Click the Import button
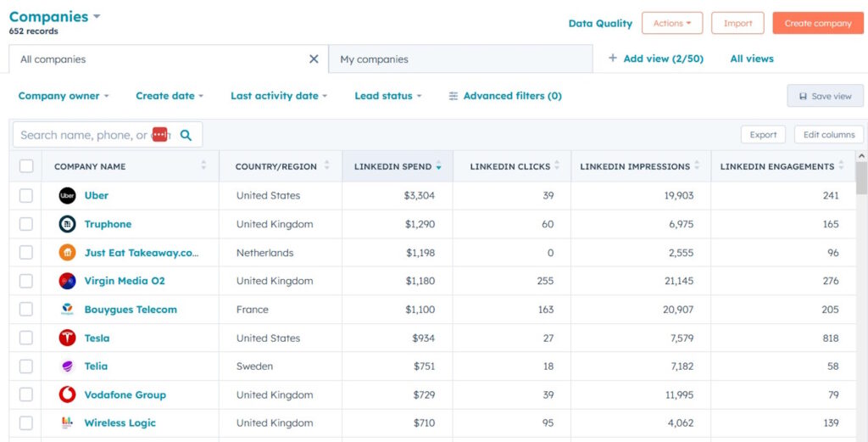Viewport: 868px width, 442px height. point(737,23)
